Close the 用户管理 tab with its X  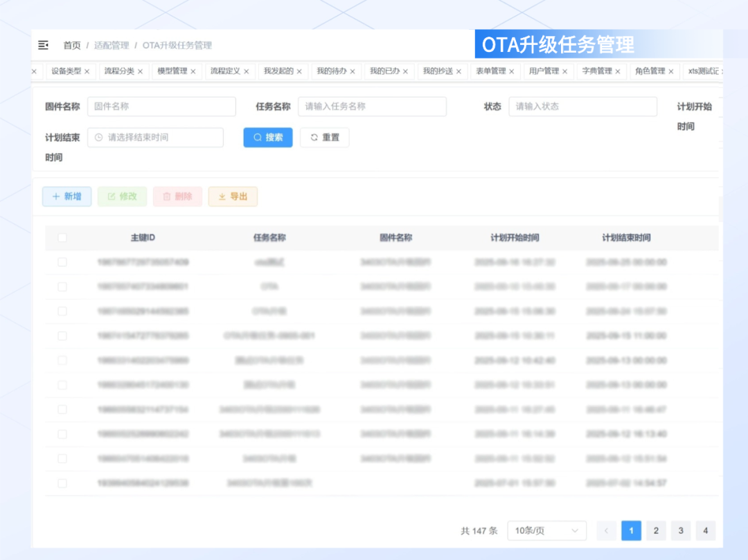564,71
